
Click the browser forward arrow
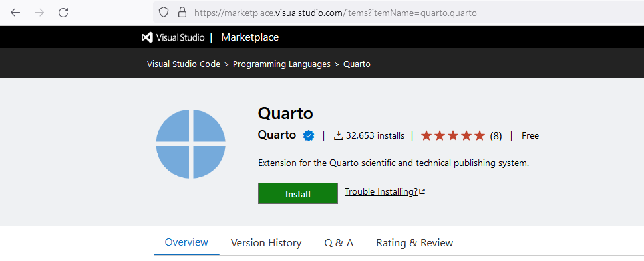click(39, 13)
